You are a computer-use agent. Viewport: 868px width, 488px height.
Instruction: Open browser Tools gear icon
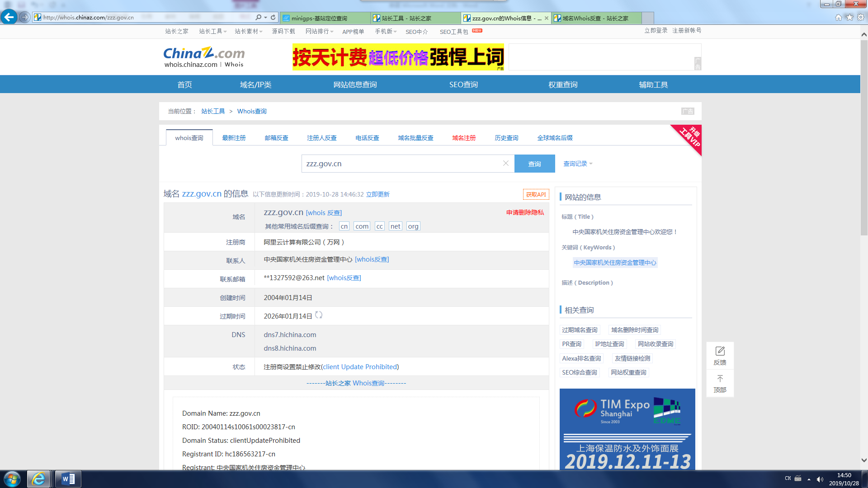[x=861, y=17]
